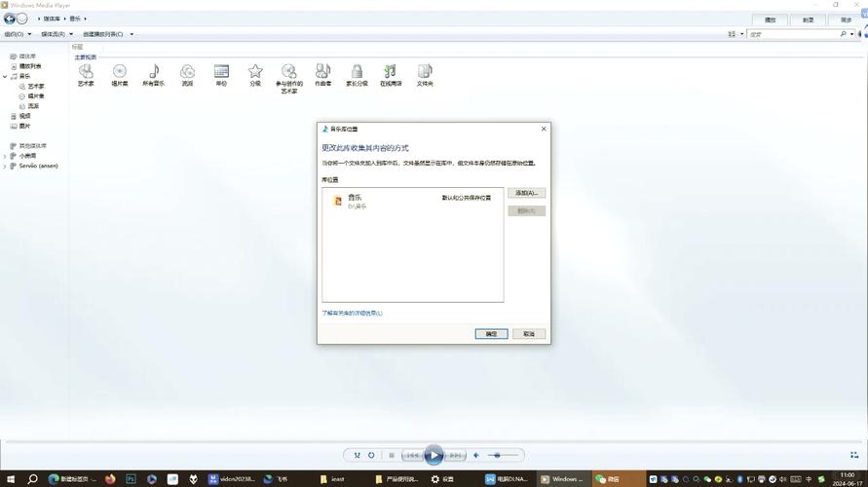The width and height of the screenshot is (868, 487).
Task: Open Photoshop from the taskbar
Action: 132,479
